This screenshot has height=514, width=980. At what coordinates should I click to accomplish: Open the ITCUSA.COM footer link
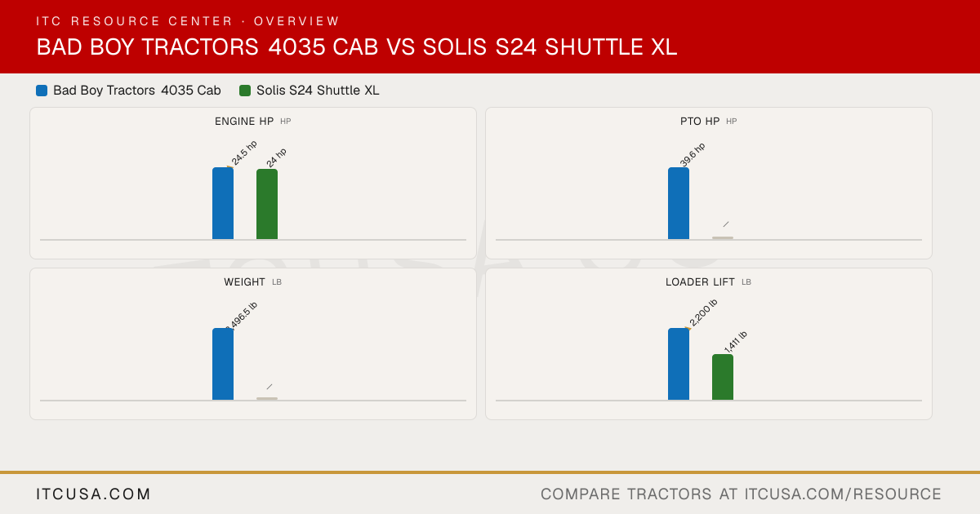(94, 494)
